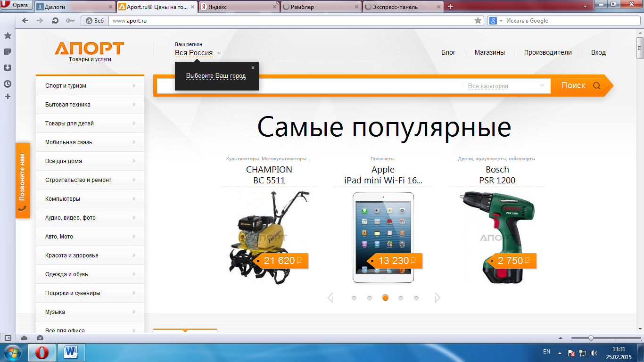Screen dimensions: 644x362
Task: Reload the page with the refresh icon
Action: click(55, 21)
